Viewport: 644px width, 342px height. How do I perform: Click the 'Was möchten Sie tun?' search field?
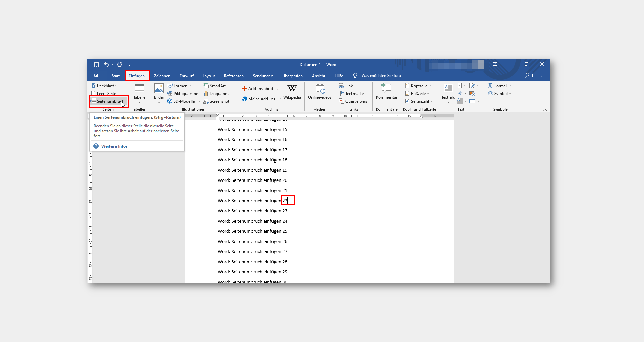pos(381,76)
